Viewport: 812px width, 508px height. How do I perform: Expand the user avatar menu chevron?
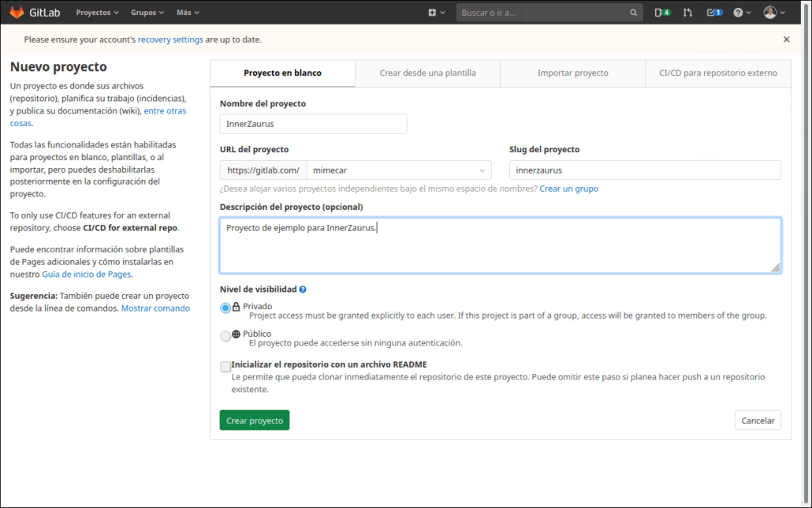(782, 13)
